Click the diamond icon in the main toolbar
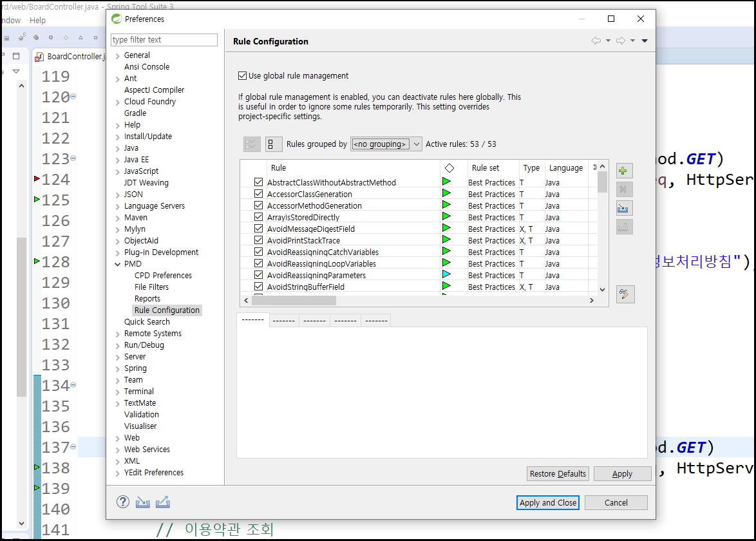 pos(66,37)
